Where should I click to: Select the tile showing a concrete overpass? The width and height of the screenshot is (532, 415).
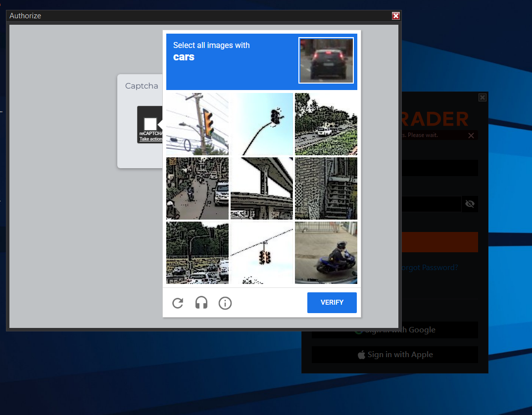tap(262, 188)
